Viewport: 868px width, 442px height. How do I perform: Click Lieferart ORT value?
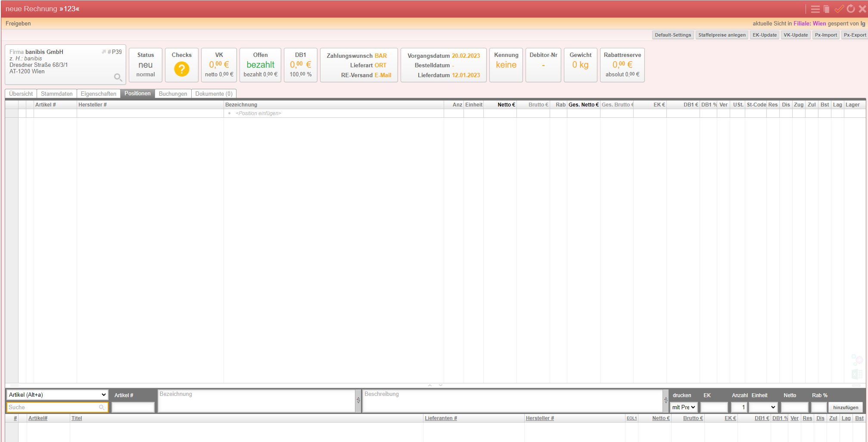(x=380, y=65)
